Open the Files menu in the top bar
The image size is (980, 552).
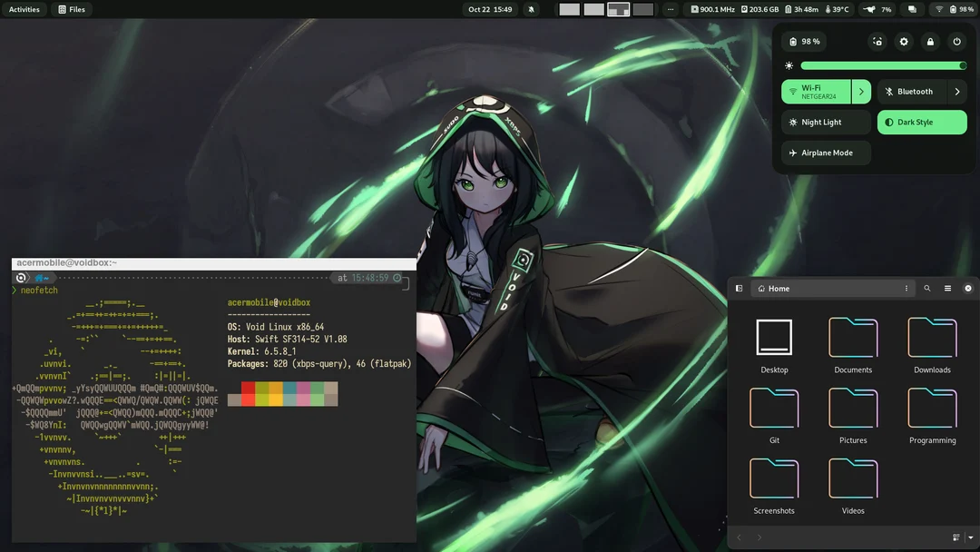[x=72, y=9]
